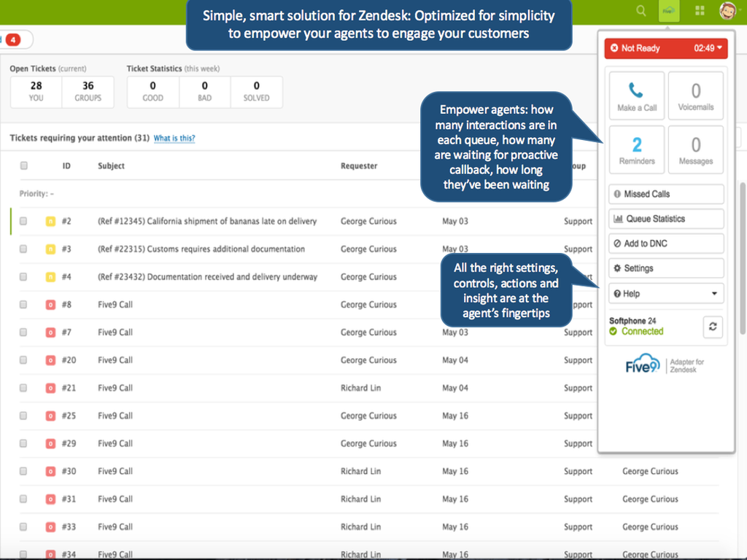The width and height of the screenshot is (747, 560).
Task: Click the user profile avatar
Action: pyautogui.click(x=727, y=10)
